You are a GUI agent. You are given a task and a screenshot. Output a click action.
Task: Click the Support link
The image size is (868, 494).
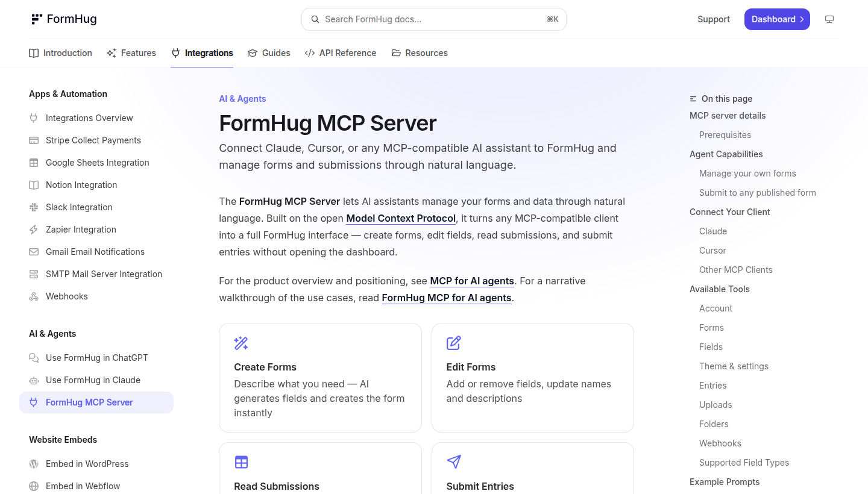[x=714, y=19]
